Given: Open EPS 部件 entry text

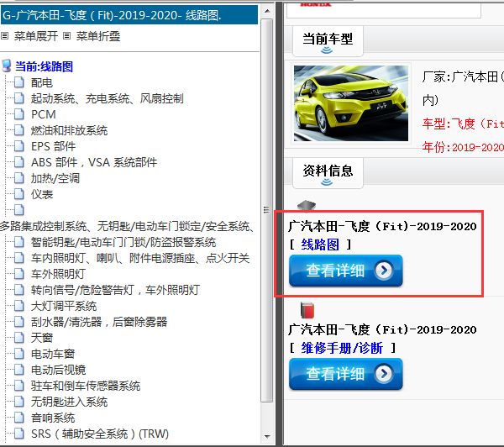Looking at the screenshot, I should (53, 146).
